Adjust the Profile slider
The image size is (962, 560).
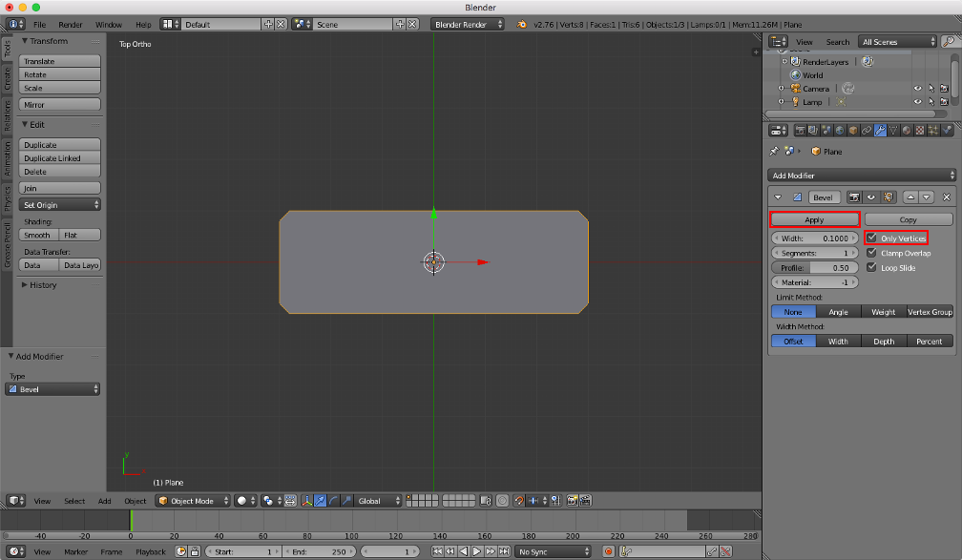tap(815, 267)
